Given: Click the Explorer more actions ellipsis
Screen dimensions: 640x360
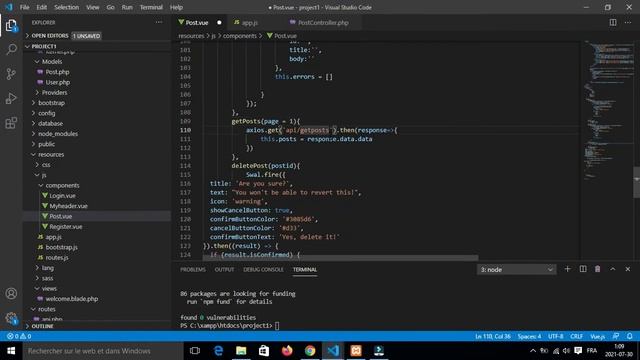Looking at the screenshot, I should coord(159,22).
